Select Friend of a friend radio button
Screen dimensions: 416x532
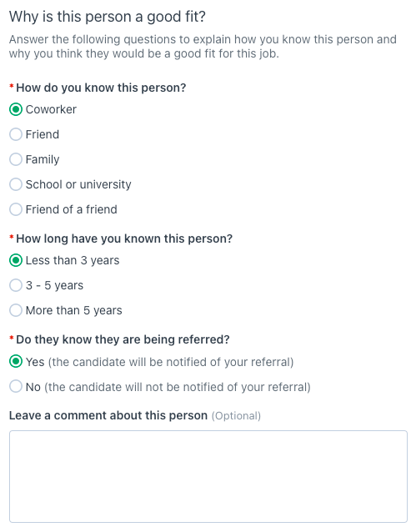click(16, 209)
